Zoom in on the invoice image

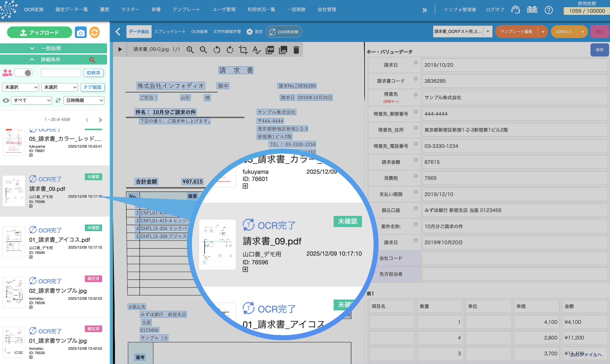coord(190,50)
